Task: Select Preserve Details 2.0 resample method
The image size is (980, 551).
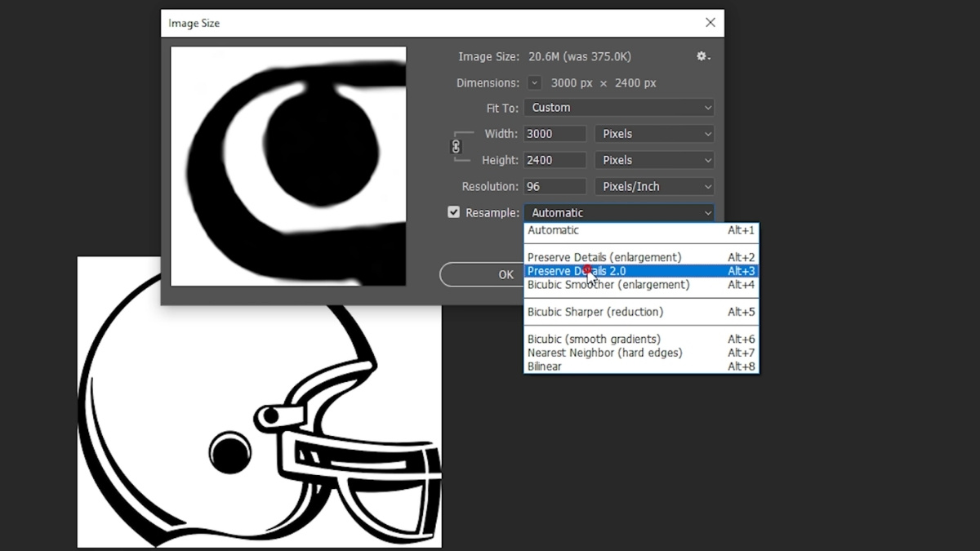Action: click(641, 271)
